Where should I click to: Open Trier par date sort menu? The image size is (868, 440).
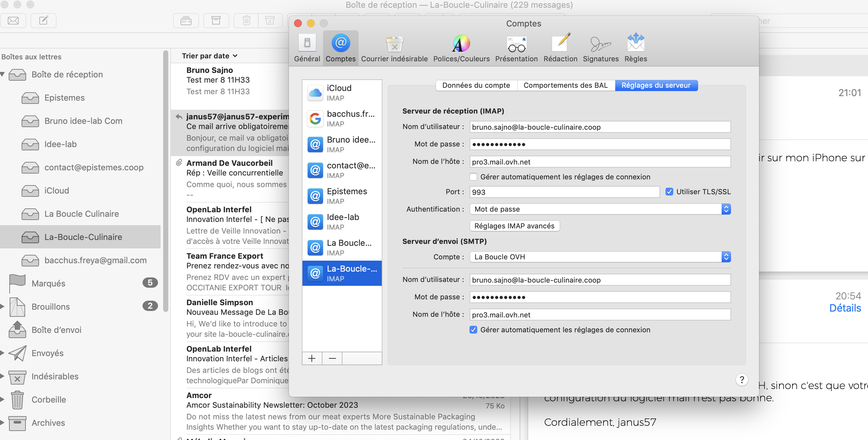[x=210, y=56]
